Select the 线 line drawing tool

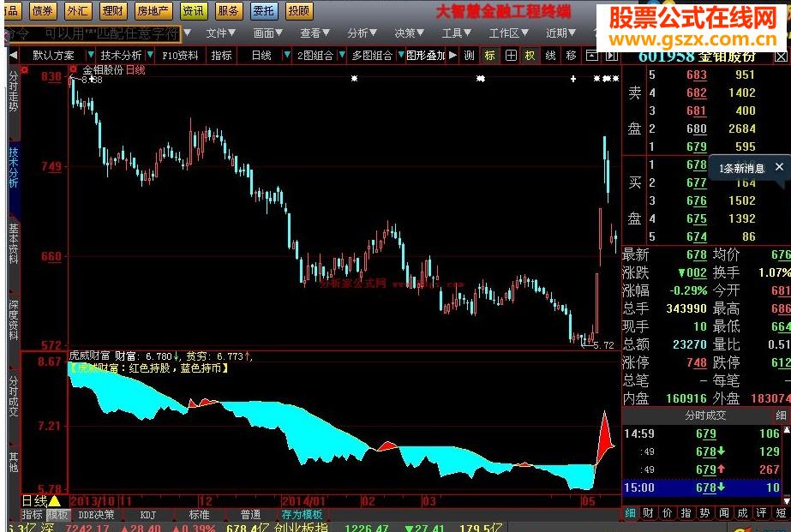[x=550, y=56]
